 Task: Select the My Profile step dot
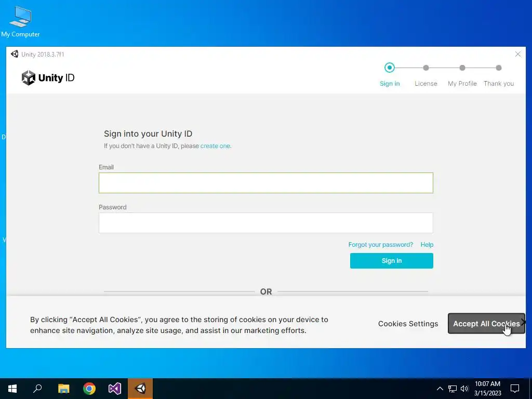(x=462, y=68)
